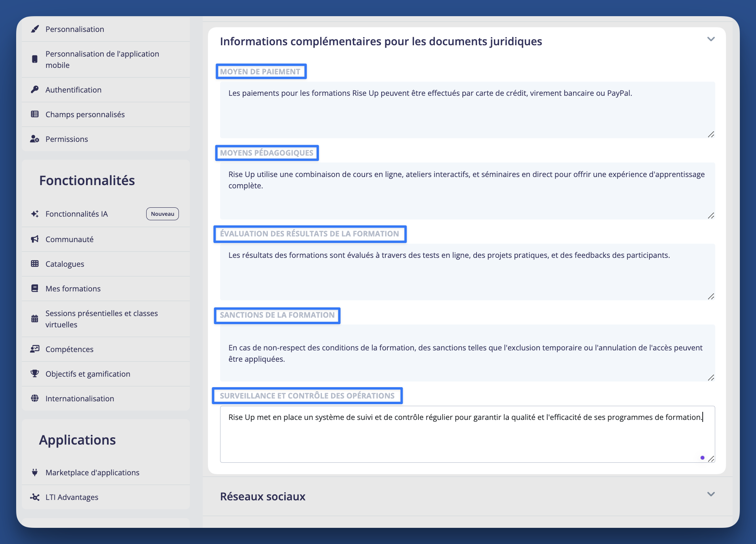Viewport: 756px width, 544px height.
Task: Click the resize handle of Moyen de paiement field
Action: (711, 135)
